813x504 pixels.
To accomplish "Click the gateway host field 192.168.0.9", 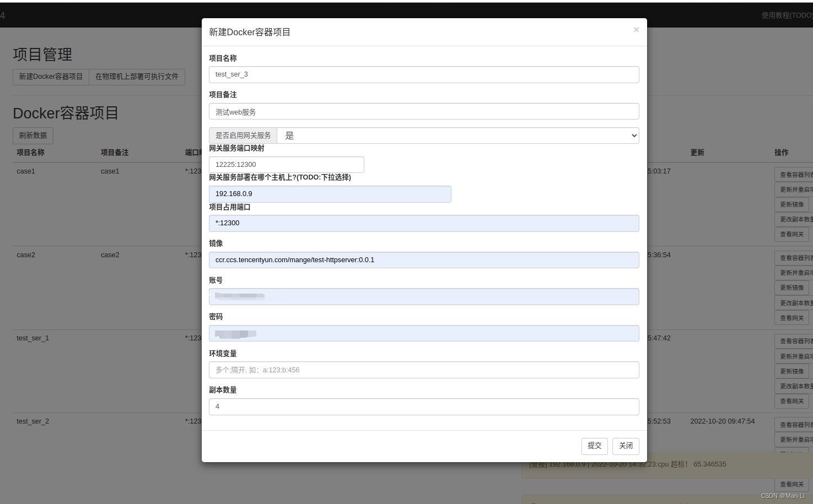I will click(x=330, y=194).
